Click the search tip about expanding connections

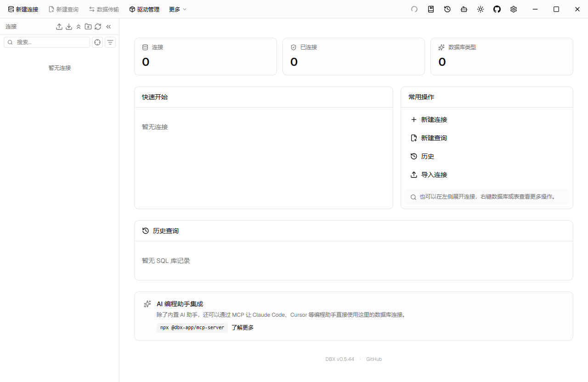(487, 197)
